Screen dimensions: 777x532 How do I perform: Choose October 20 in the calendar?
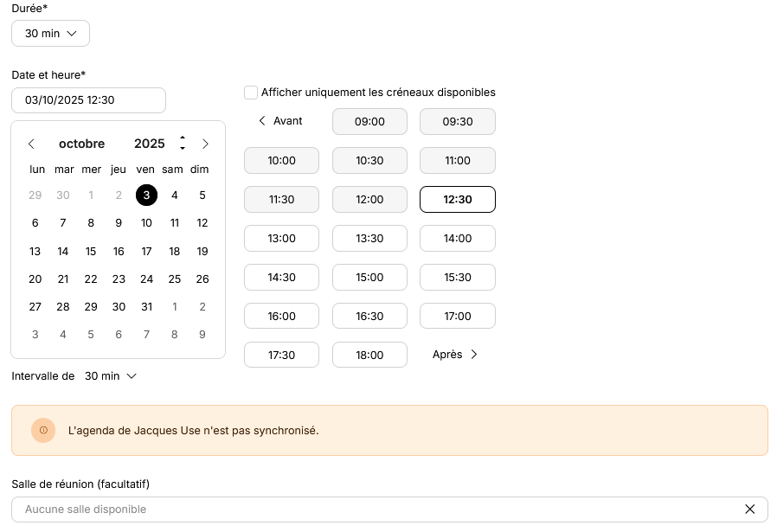coord(35,279)
